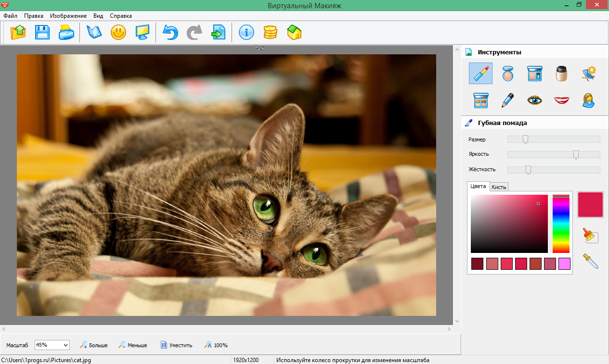Image resolution: width=609 pixels, height=364 pixels.
Task: Print the photo with the printer icon
Action: (66, 32)
